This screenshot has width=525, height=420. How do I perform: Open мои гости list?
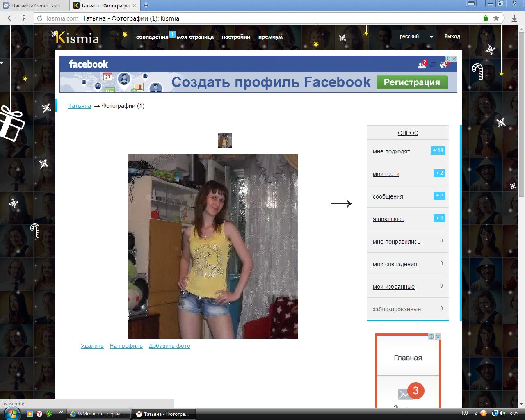pos(386,174)
